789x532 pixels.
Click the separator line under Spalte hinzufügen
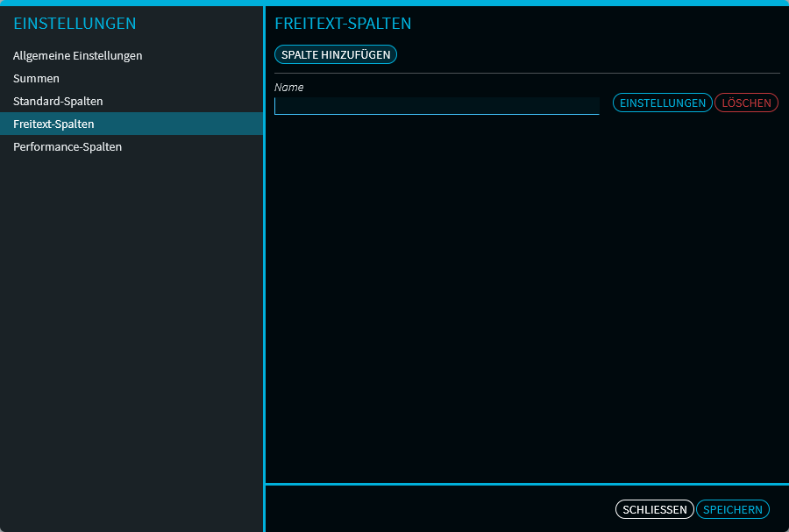[526, 73]
